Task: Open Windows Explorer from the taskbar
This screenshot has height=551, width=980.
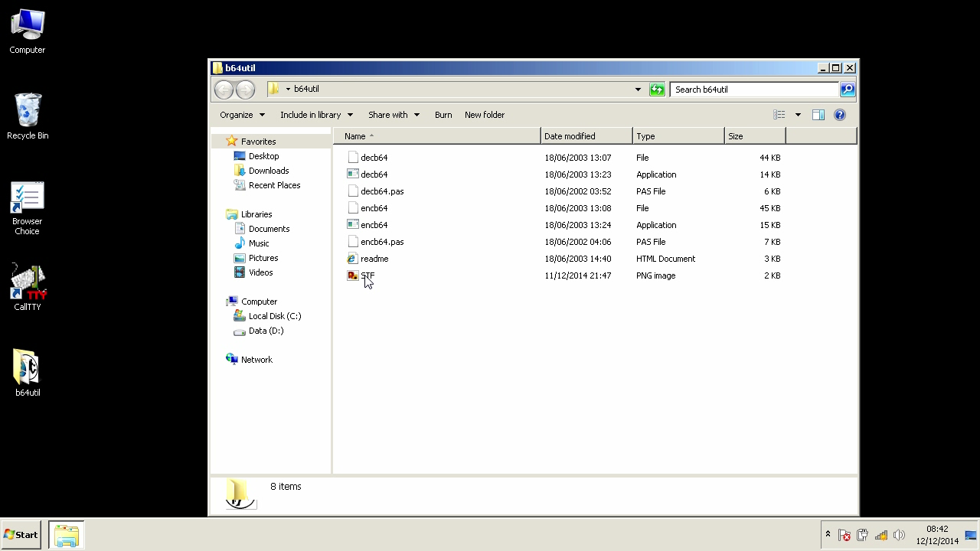Action: [x=67, y=535]
